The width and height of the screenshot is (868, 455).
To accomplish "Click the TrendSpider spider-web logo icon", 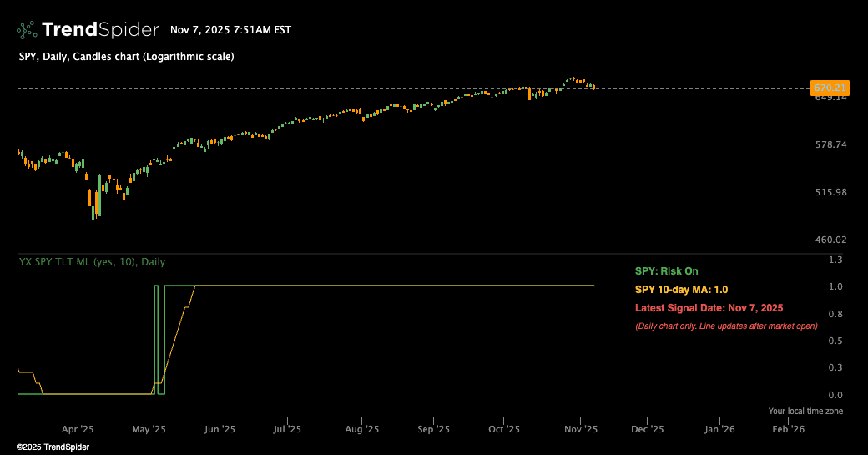I will [27, 30].
